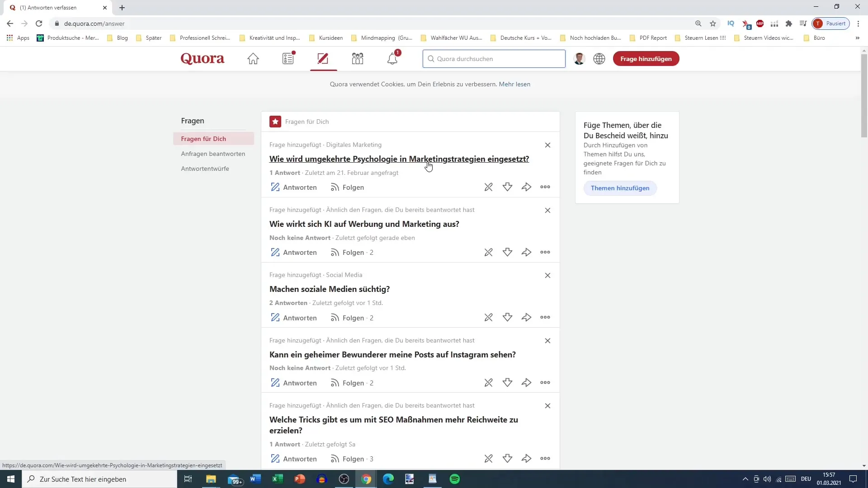Downvote the soziale Medien süchtig question
Image resolution: width=868 pixels, height=488 pixels.
[508, 317]
